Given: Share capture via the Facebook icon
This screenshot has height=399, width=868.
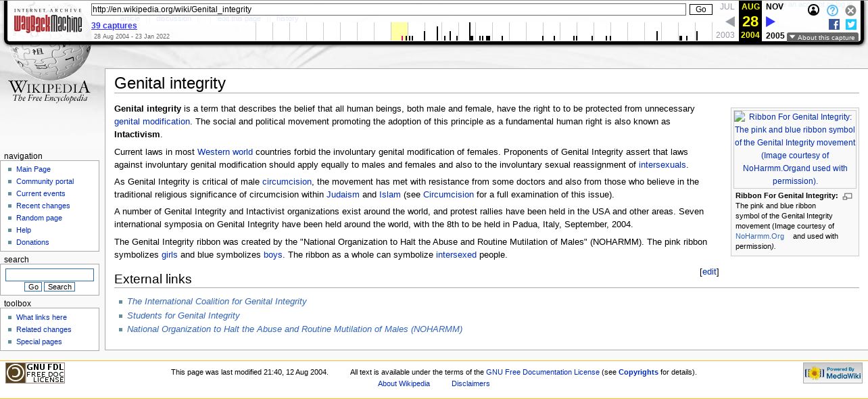Looking at the screenshot, I should click(x=834, y=24).
